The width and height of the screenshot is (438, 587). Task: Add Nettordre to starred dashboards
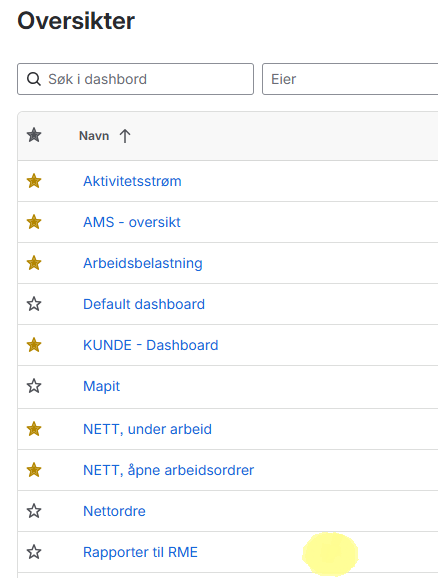pyautogui.click(x=34, y=511)
